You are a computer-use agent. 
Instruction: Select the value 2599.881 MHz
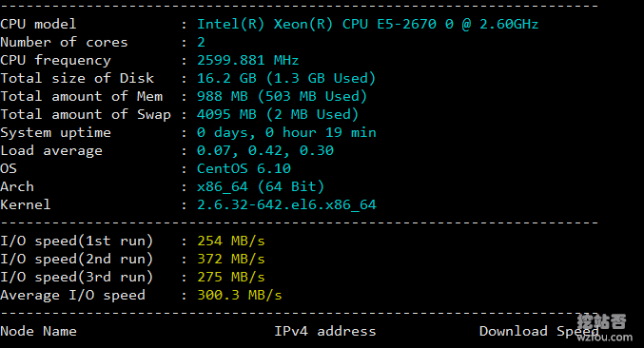point(247,60)
